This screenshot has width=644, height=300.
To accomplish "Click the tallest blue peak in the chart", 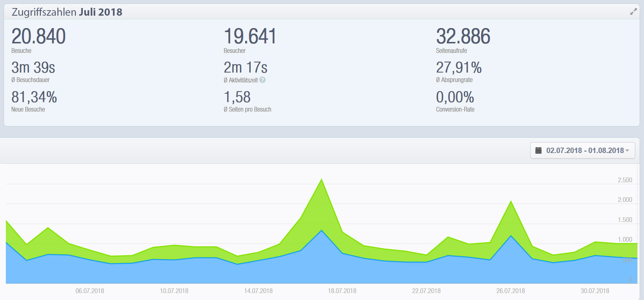I will coord(321,231).
